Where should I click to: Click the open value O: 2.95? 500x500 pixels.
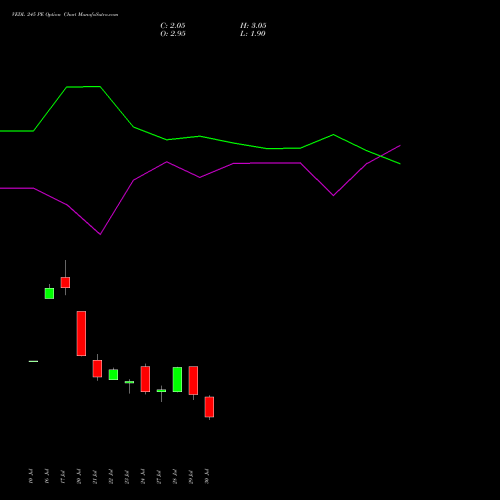pyautogui.click(x=173, y=34)
